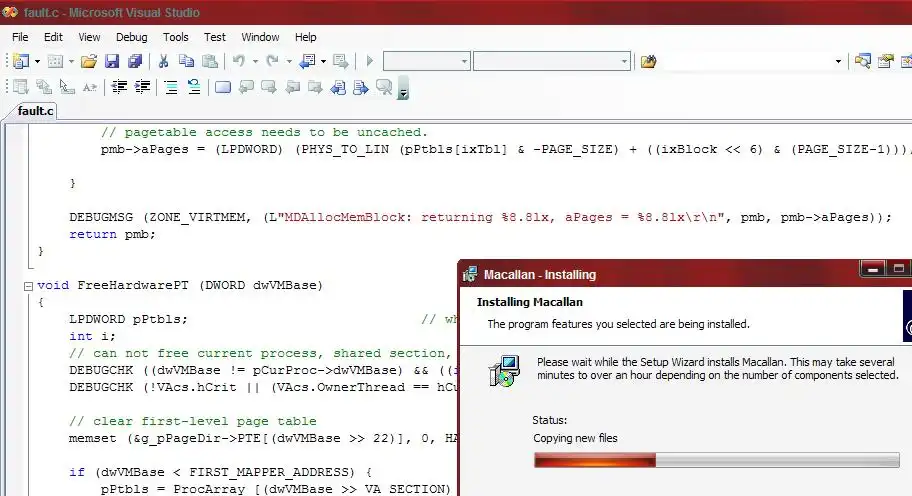Cut selection using the scissors icon
The width and height of the screenshot is (912, 496).
[x=163, y=61]
